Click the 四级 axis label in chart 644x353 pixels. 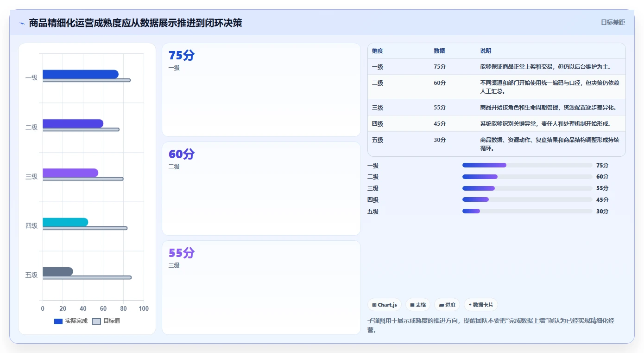(x=32, y=226)
